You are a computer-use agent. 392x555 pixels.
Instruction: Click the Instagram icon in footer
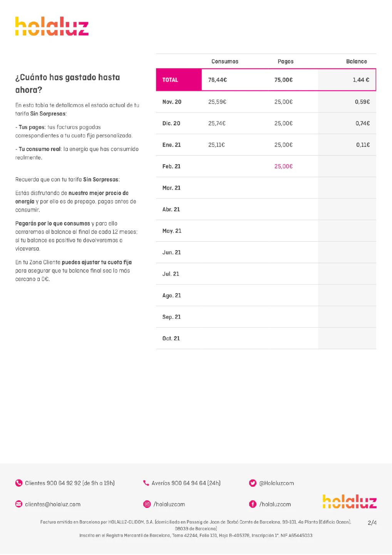point(147,504)
